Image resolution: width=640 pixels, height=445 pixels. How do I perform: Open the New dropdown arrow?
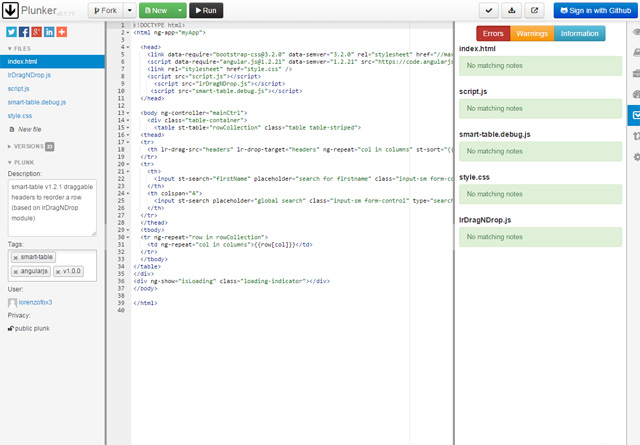coord(180,11)
